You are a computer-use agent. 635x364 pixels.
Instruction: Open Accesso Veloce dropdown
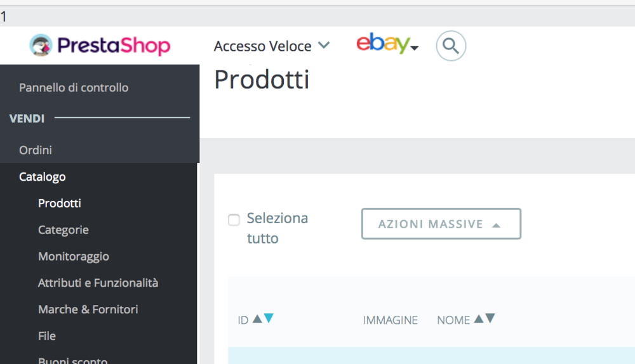[272, 46]
